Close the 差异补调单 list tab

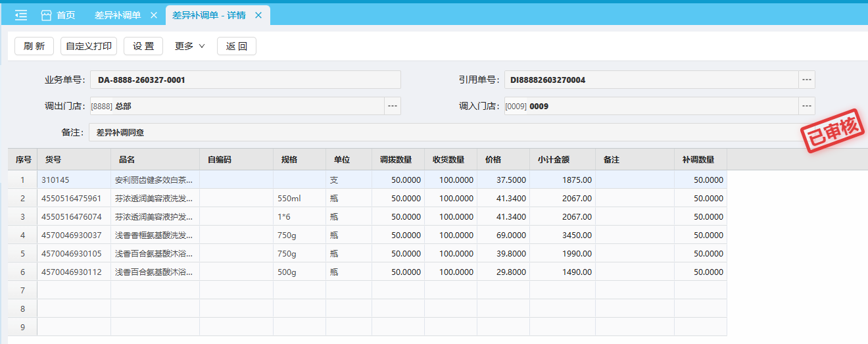[x=154, y=15]
